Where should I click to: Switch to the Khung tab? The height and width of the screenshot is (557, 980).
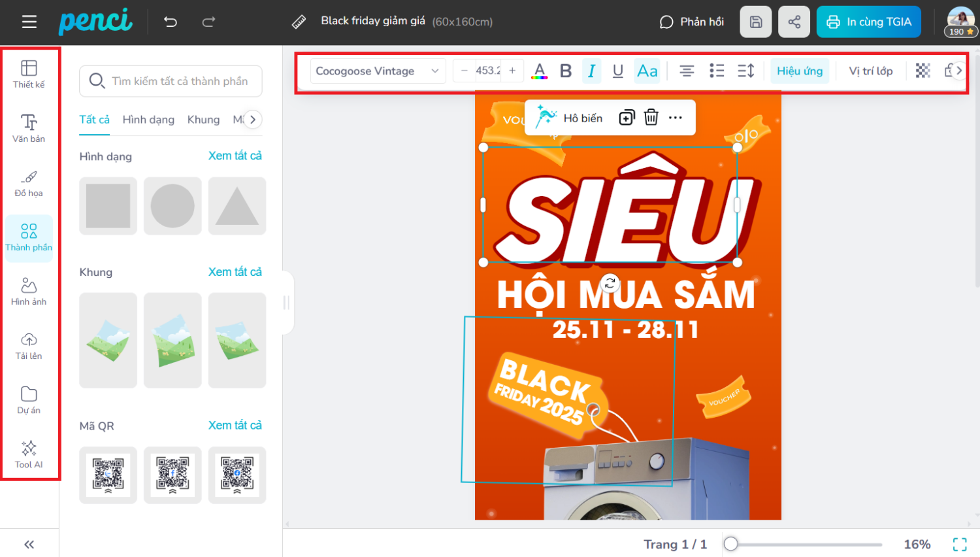203,120
